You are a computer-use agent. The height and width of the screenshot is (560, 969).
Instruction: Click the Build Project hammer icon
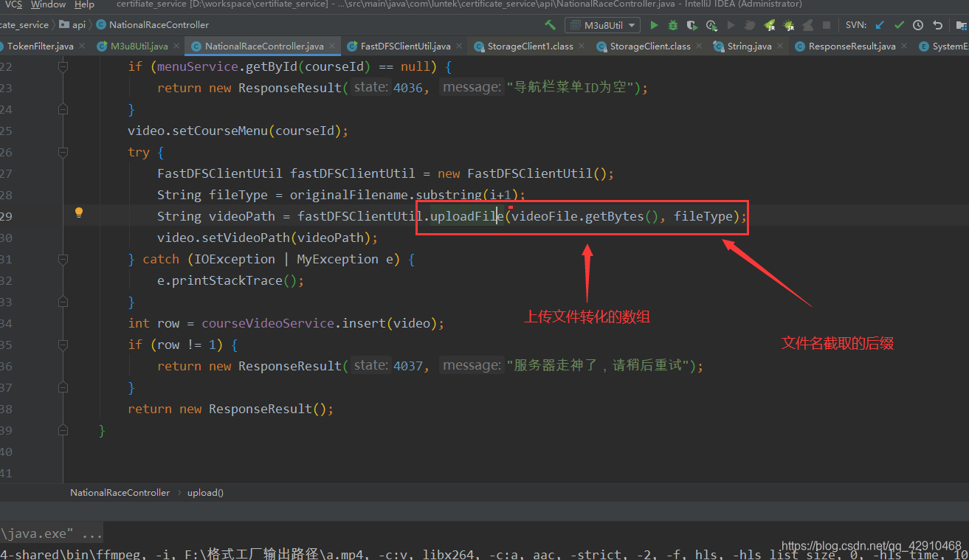(x=551, y=25)
